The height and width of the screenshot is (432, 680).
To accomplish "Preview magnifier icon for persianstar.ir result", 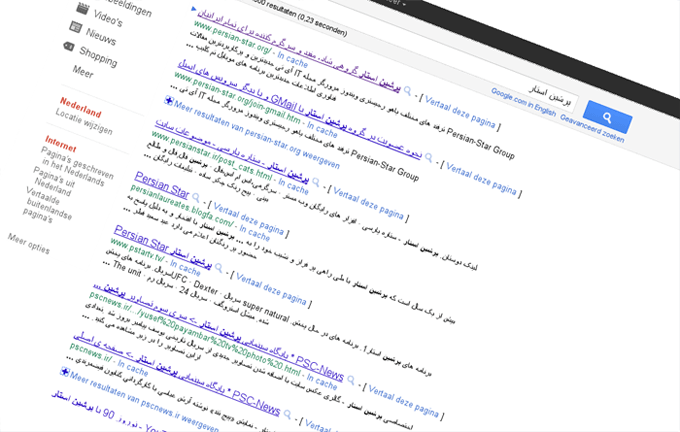I will (x=316, y=182).
